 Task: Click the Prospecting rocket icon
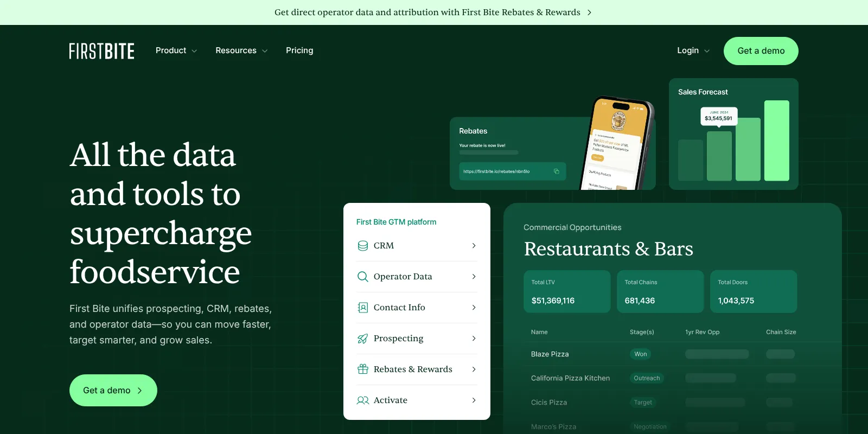click(x=363, y=339)
